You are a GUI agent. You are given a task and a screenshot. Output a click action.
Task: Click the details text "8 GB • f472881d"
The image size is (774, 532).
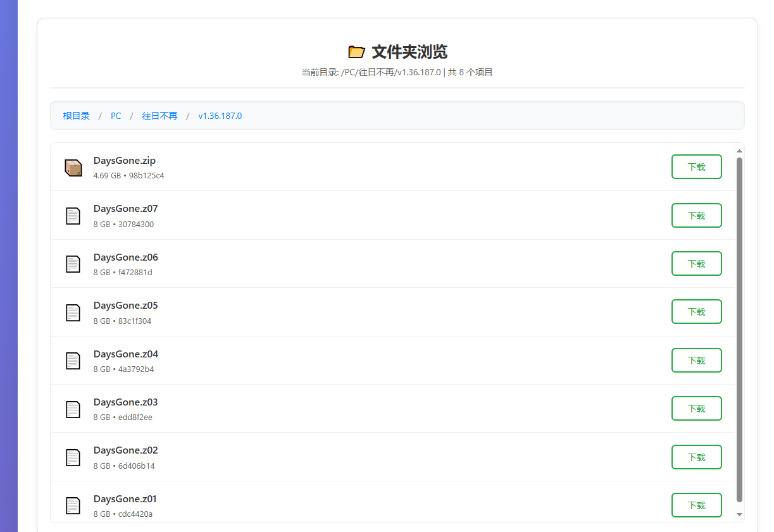(x=123, y=273)
